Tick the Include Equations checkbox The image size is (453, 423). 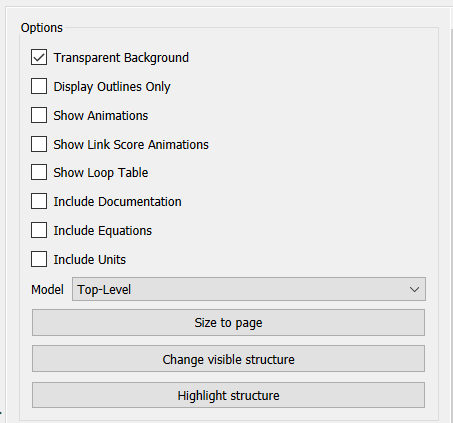tap(39, 230)
